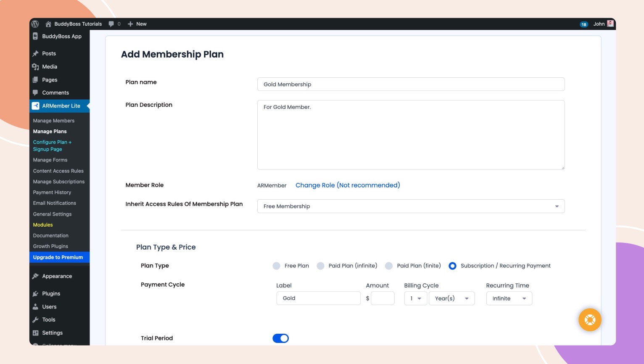Click the Plugins plug icon
644x364 pixels.
(35, 294)
